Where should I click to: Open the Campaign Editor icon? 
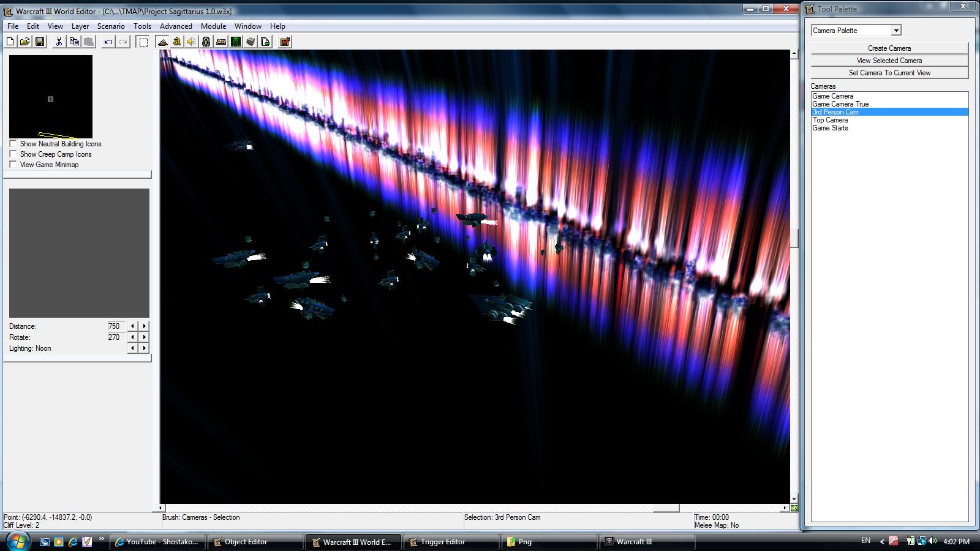tap(221, 42)
